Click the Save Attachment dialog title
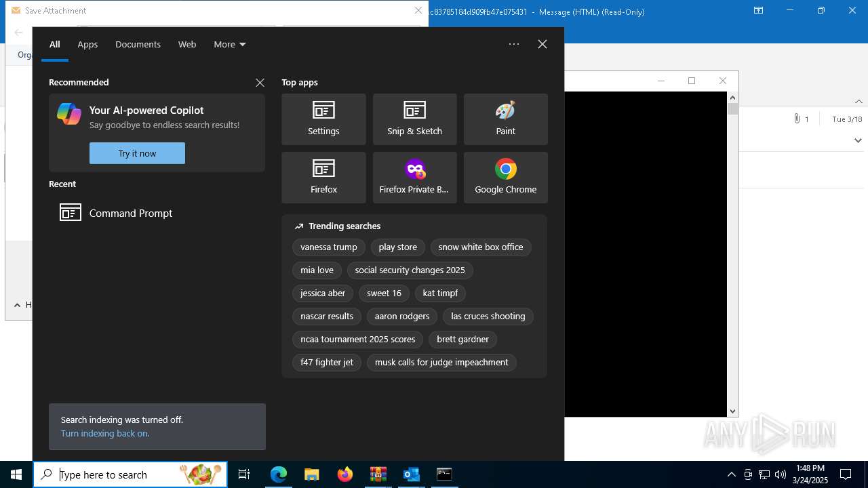 [56, 11]
